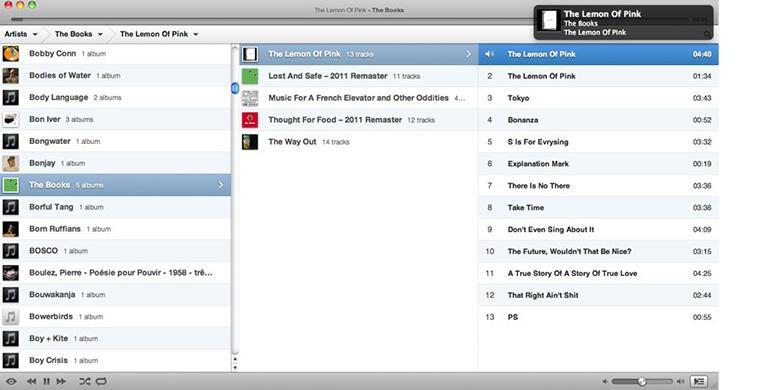Click Born Ruffians artist thumbnail
The height and width of the screenshot is (390, 780).
[10, 229]
